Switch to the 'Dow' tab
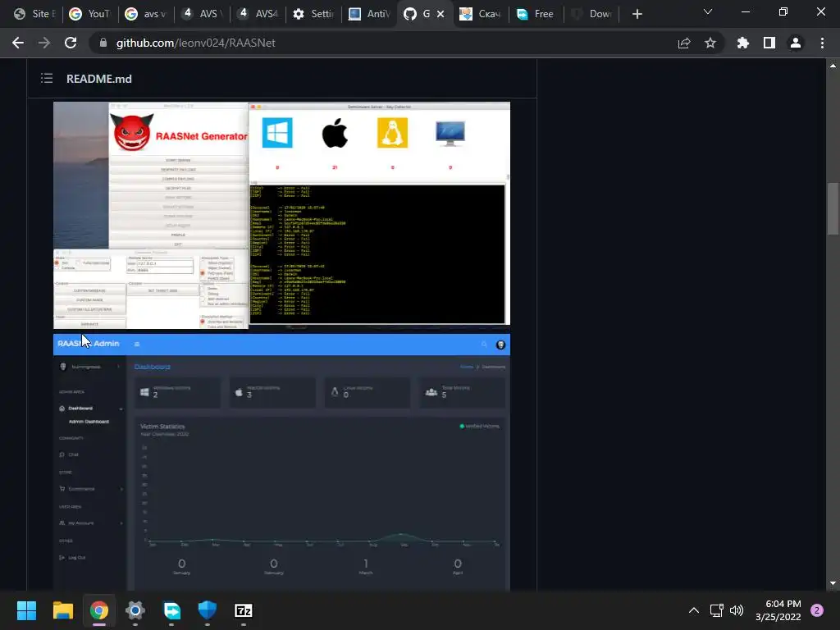Image resolution: width=840 pixels, height=630 pixels. [592, 14]
